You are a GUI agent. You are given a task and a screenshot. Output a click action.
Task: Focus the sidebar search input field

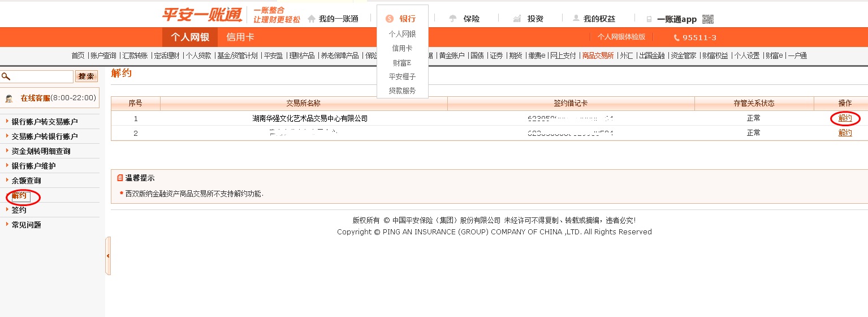37,76
